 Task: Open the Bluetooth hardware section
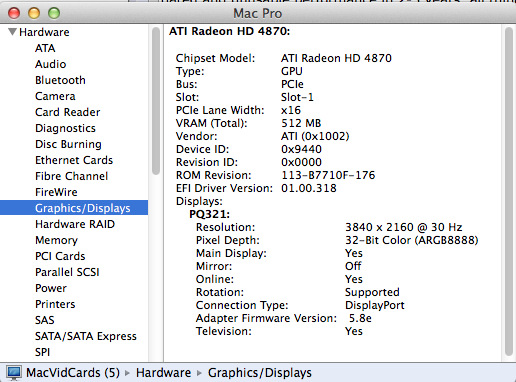[x=60, y=80]
